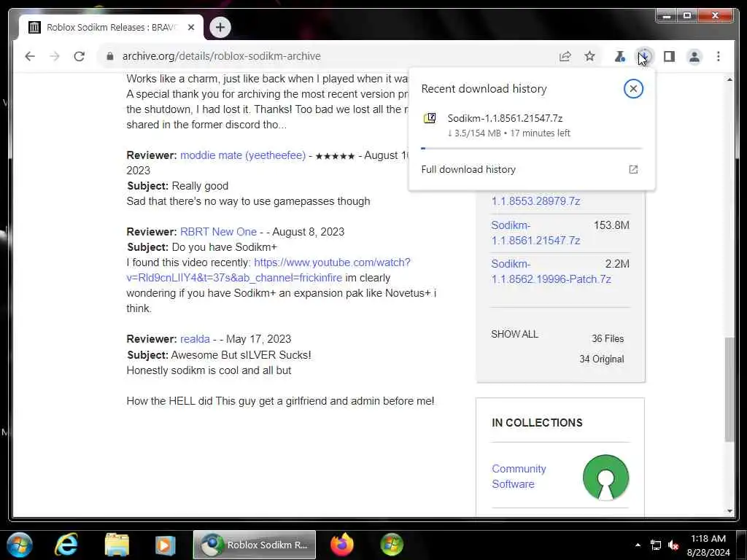Close the Recent download history popup
The height and width of the screenshot is (560, 747).
(x=633, y=88)
